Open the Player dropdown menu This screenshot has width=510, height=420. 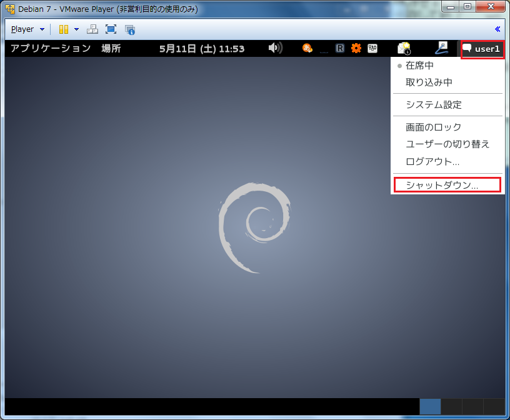(x=27, y=29)
